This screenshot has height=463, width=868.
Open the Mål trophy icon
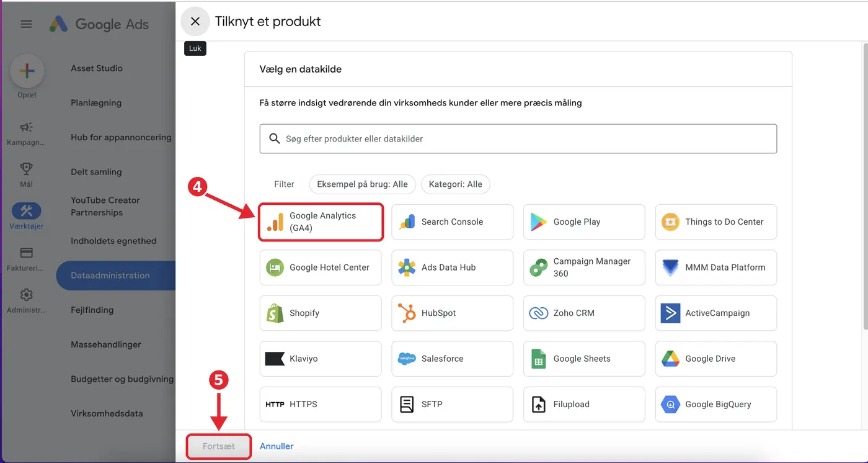tap(26, 169)
